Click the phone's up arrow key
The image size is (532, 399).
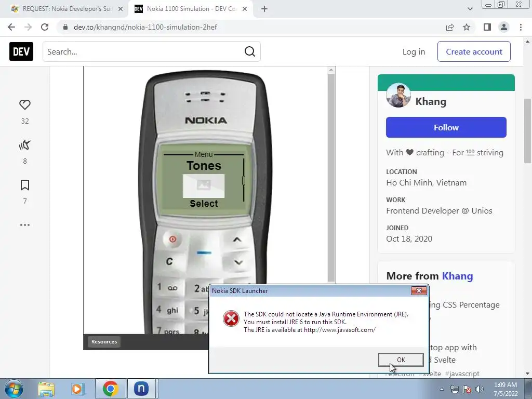[237, 240]
